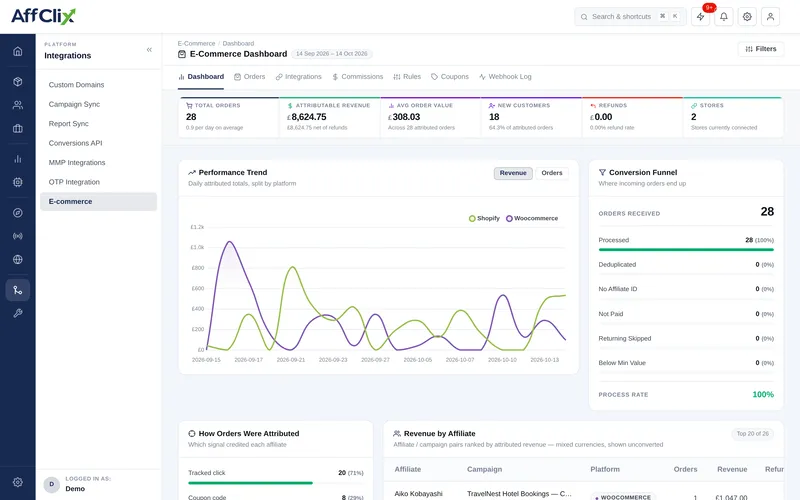Open the Integrations tab
Screen dimensions: 800x500
tap(298, 77)
